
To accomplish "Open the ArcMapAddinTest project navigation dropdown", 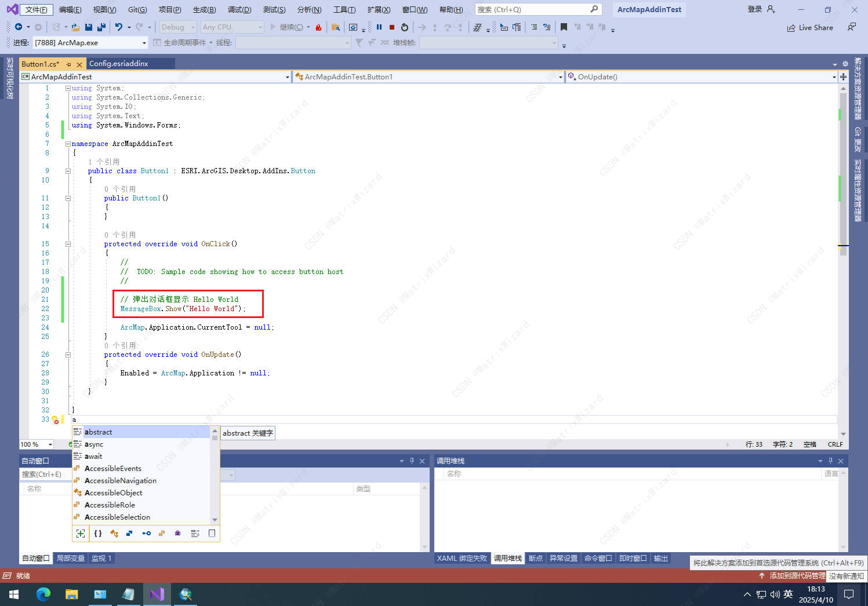I will 155,76.
